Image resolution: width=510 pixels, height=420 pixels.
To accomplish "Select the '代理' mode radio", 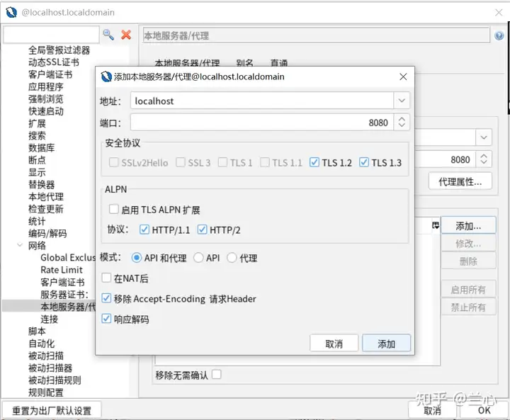I will (x=232, y=258).
